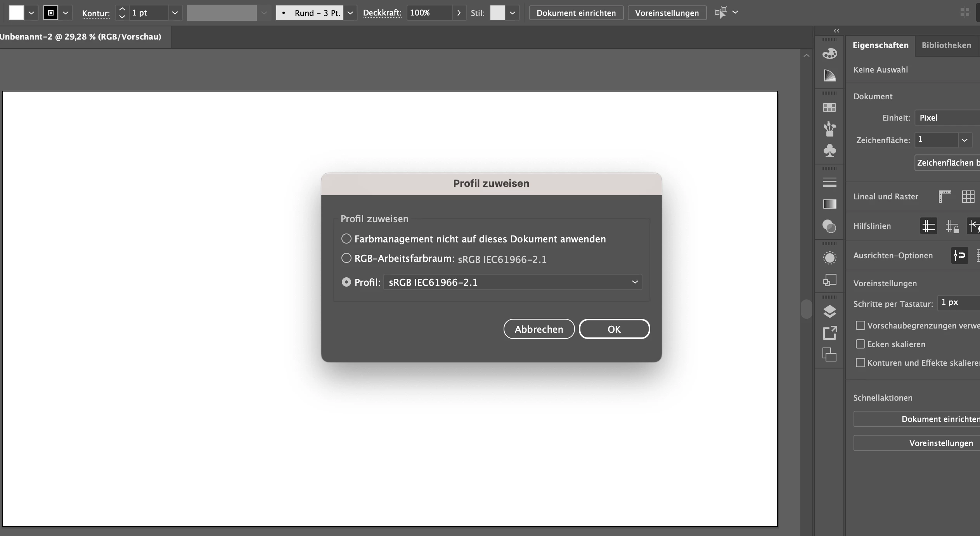Open the Color palette panel icon
The height and width of the screenshot is (536, 980).
[829, 54]
